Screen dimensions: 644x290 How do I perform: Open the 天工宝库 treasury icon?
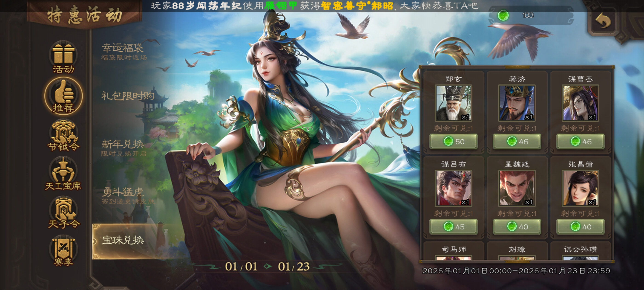(63, 174)
